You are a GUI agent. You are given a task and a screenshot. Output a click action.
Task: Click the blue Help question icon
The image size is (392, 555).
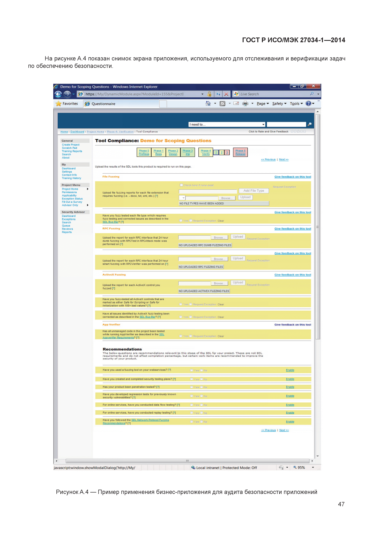pos(308,103)
